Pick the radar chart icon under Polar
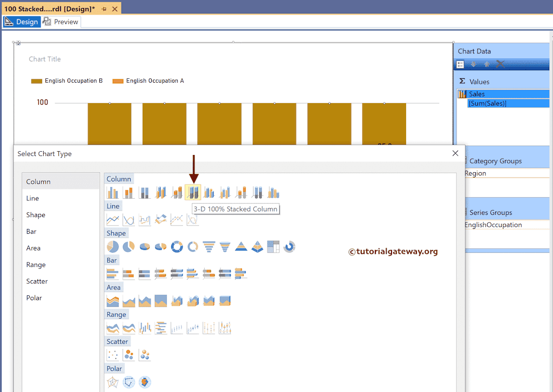 112,382
